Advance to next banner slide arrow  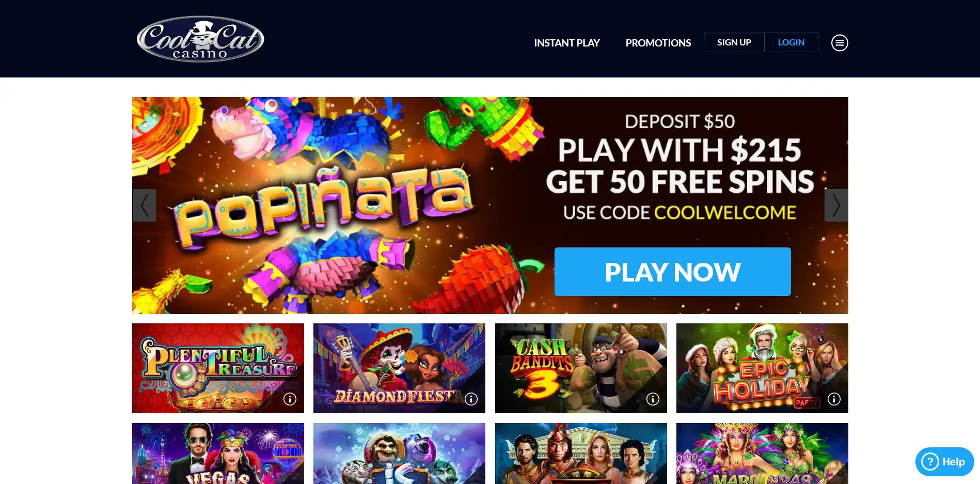[836, 205]
